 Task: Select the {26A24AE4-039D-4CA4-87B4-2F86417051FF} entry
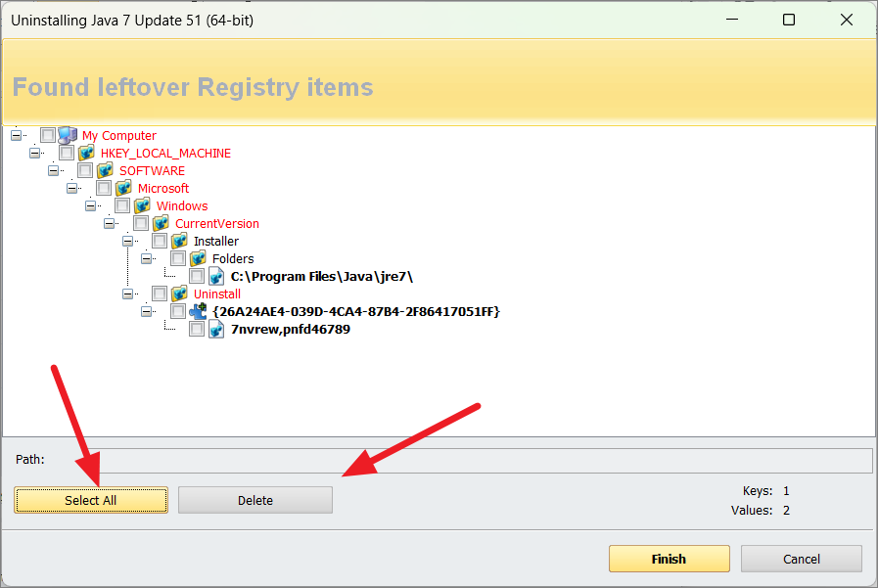356,312
